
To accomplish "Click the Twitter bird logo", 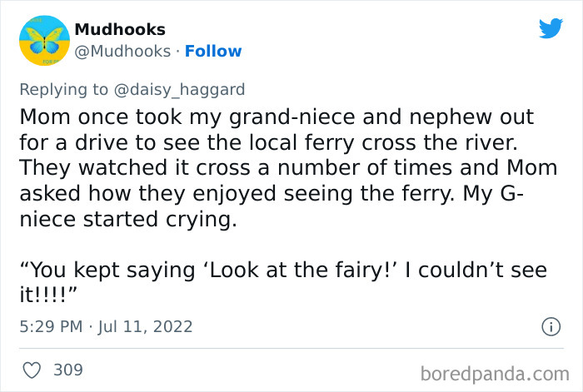I will click(551, 29).
